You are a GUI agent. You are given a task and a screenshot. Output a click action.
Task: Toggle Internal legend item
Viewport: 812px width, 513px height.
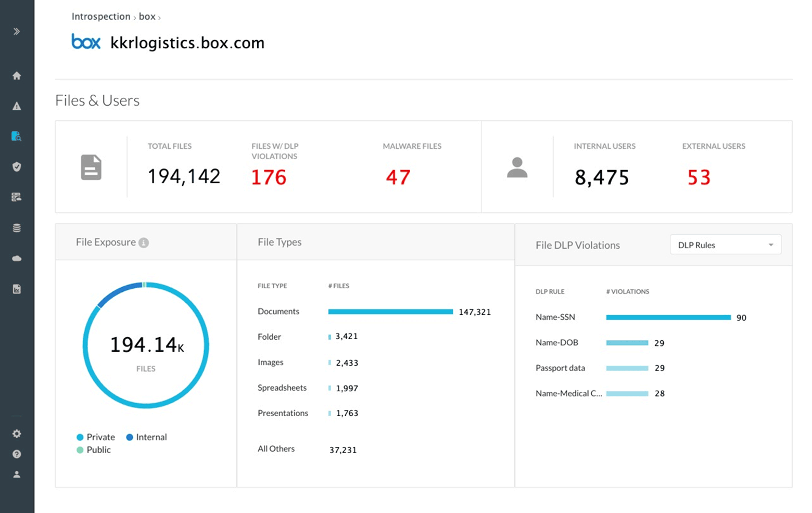point(146,437)
